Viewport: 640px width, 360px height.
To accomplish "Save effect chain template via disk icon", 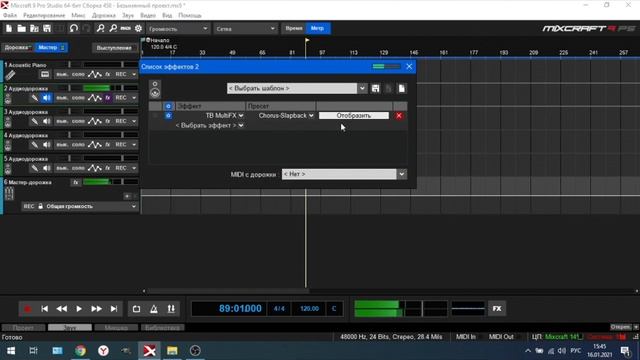I will (x=376, y=89).
